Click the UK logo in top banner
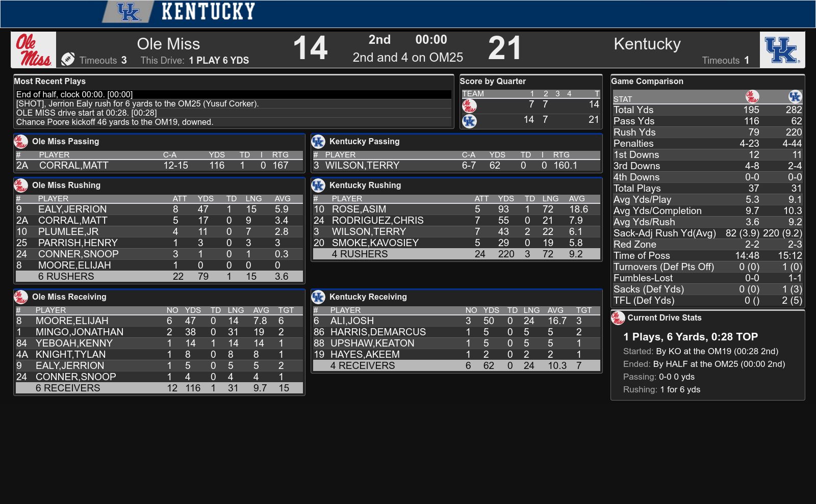 pos(128,12)
